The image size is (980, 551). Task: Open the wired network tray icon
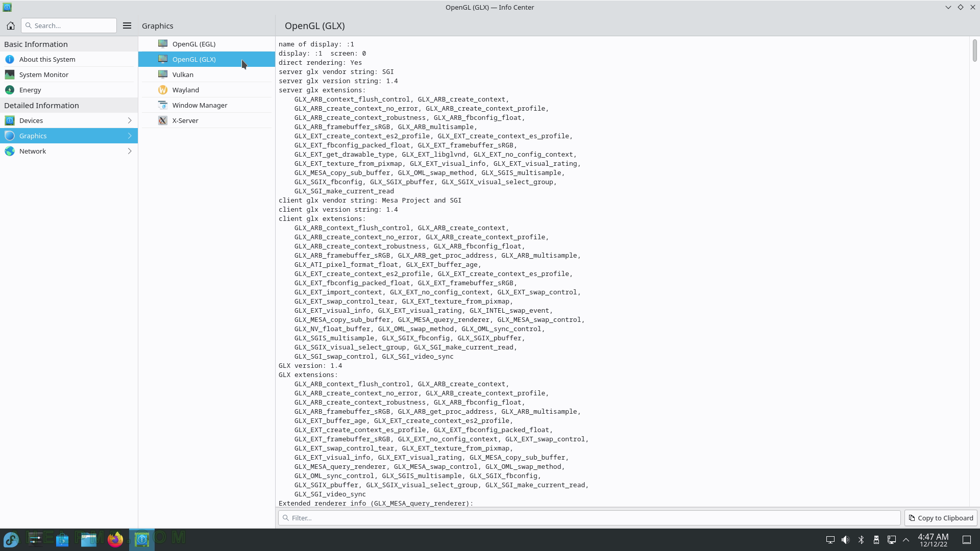click(892, 540)
